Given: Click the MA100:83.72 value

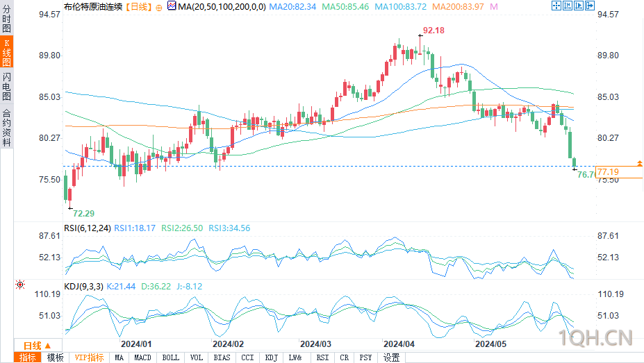Looking at the screenshot, I should pyautogui.click(x=401, y=6).
